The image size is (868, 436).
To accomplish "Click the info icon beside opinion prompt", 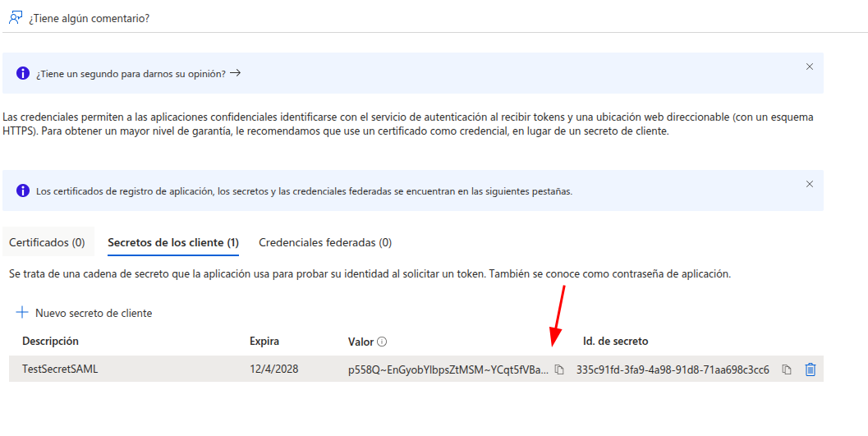I will (23, 73).
